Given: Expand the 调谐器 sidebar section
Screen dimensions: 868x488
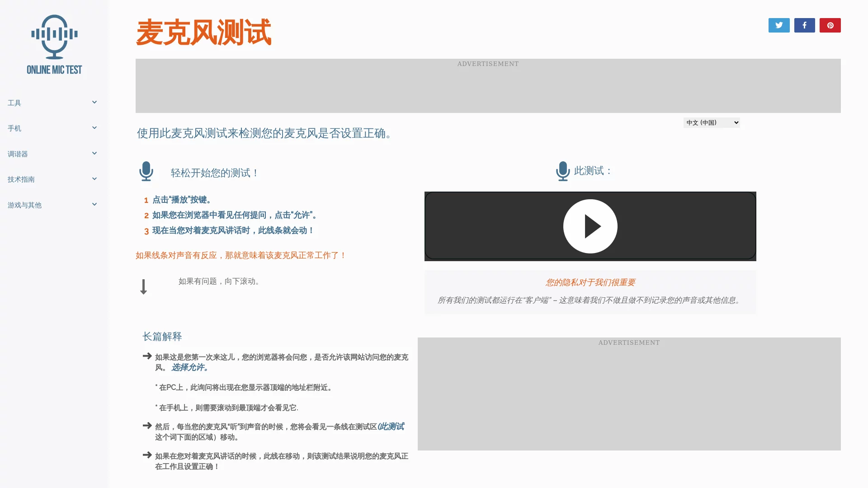Looking at the screenshot, I should (94, 153).
